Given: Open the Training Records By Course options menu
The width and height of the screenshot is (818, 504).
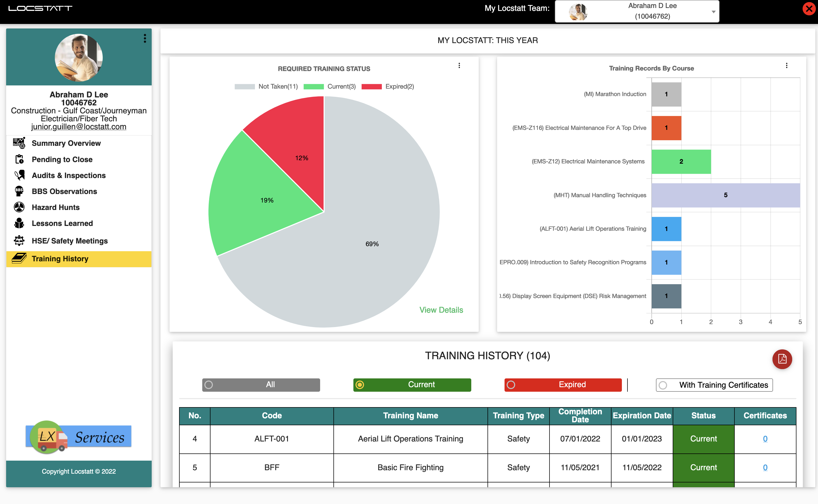Looking at the screenshot, I should [787, 65].
